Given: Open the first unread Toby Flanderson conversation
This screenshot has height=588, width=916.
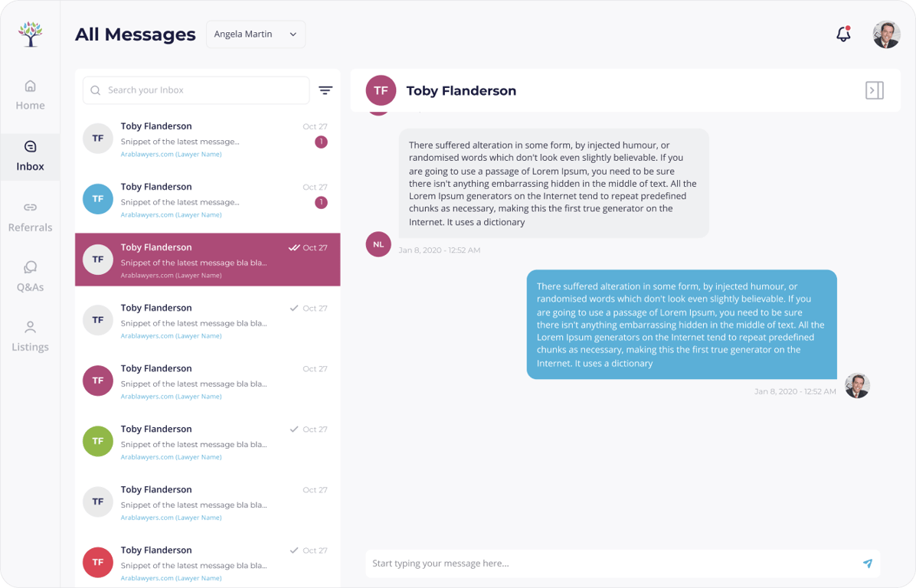Looking at the screenshot, I should (x=208, y=139).
